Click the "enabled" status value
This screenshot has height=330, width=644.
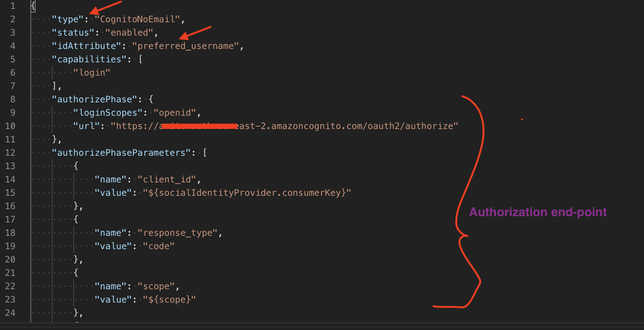pyautogui.click(x=129, y=33)
